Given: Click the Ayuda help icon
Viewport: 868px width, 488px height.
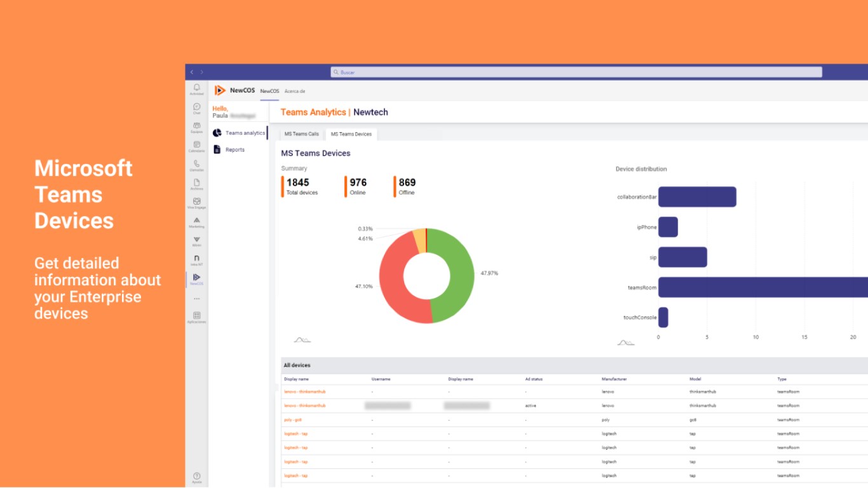Looking at the screenshot, I should click(x=197, y=477).
